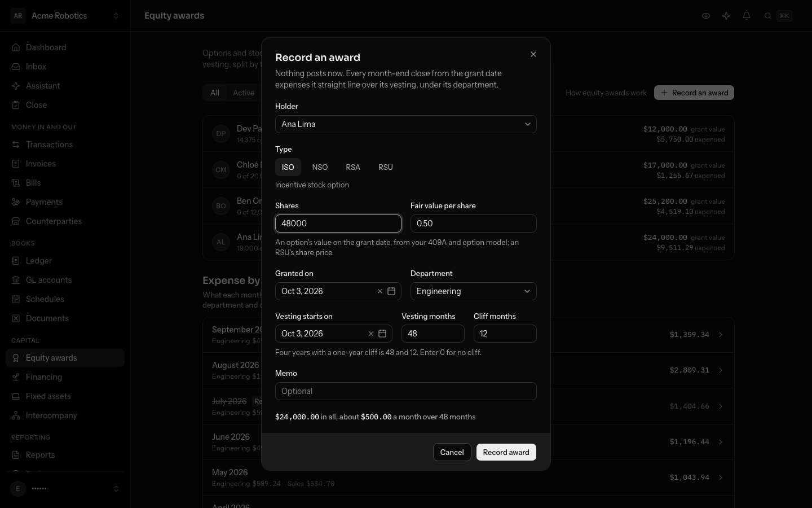Open the Holder dropdown showing Ana Lima
Image resolution: width=812 pixels, height=508 pixels.
[406, 124]
